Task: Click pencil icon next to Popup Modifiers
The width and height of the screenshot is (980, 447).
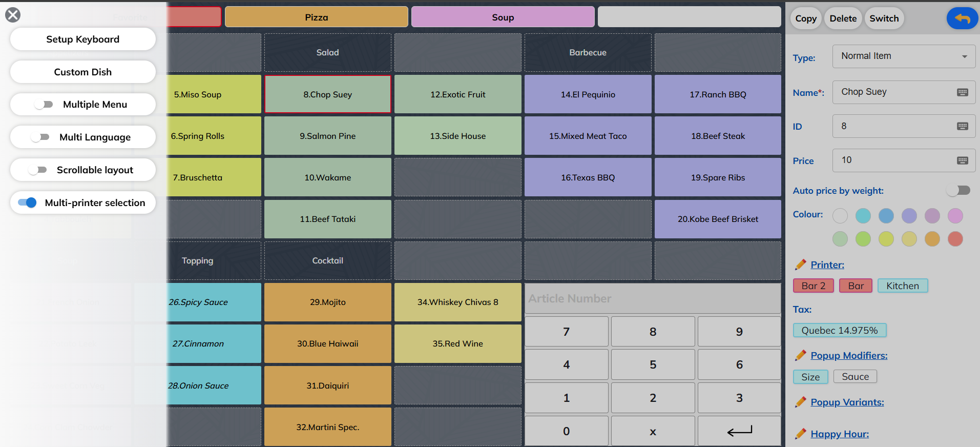Action: pyautogui.click(x=800, y=355)
